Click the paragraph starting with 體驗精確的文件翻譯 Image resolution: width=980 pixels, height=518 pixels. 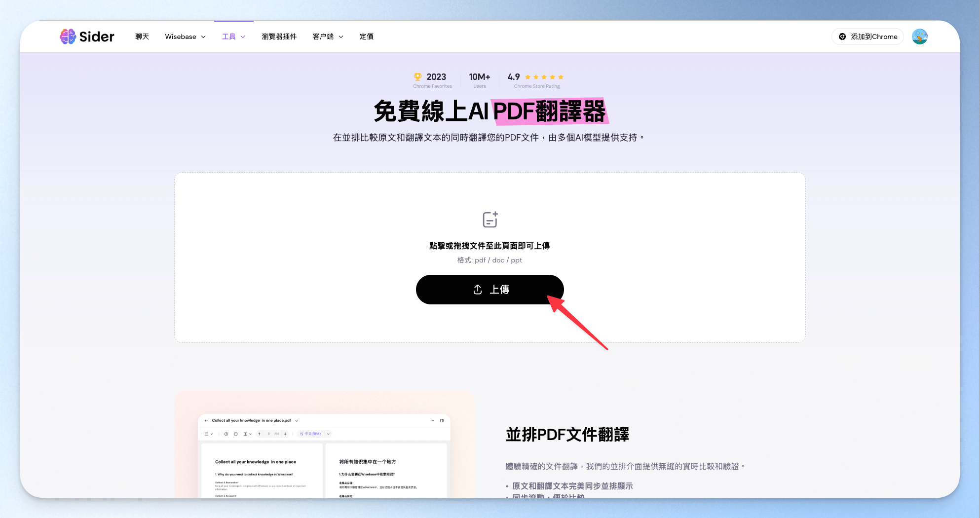click(625, 466)
